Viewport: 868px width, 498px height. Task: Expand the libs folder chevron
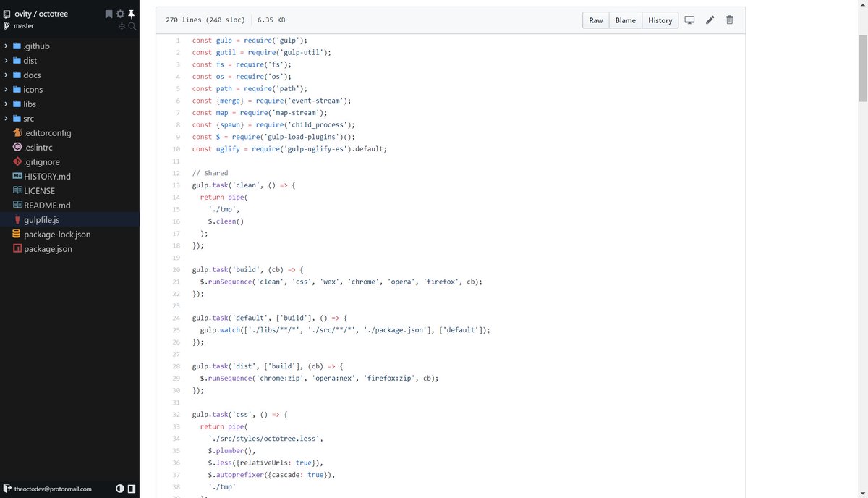tap(6, 104)
